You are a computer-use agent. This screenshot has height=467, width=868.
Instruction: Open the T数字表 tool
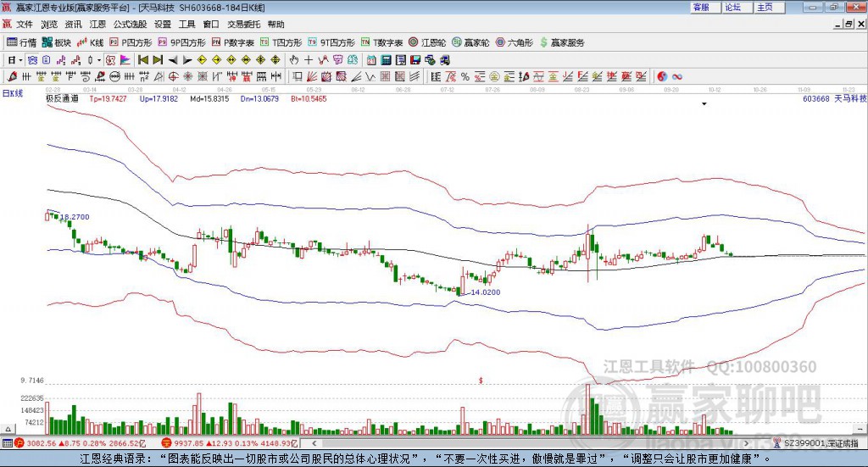382,42
